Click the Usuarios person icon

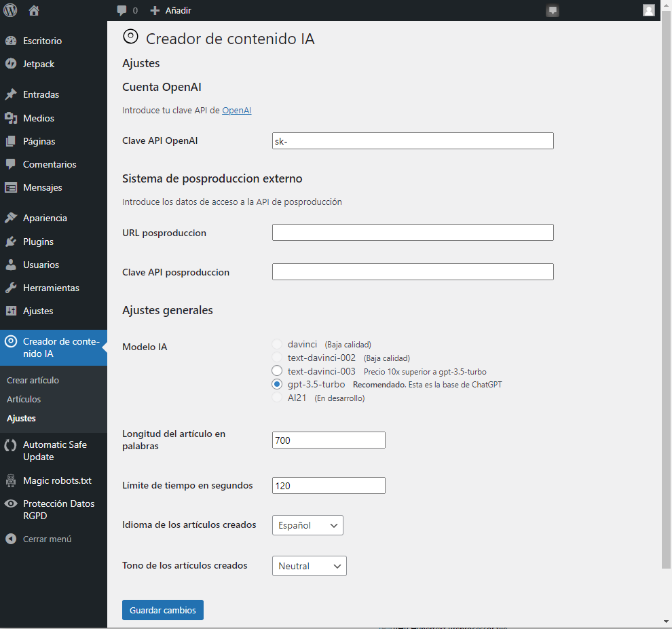(x=11, y=265)
